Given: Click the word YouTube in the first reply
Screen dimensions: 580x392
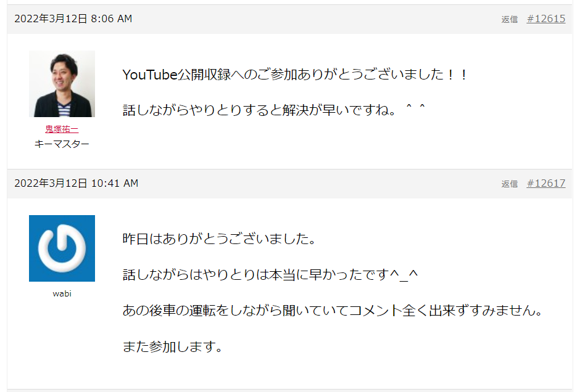Looking at the screenshot, I should 150,75.
